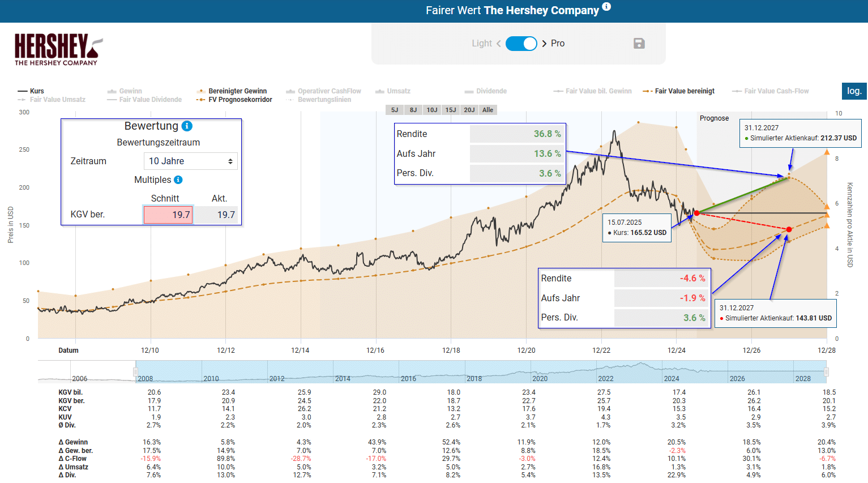Click left chevron beside Light label
The image size is (868, 483).
[498, 44]
